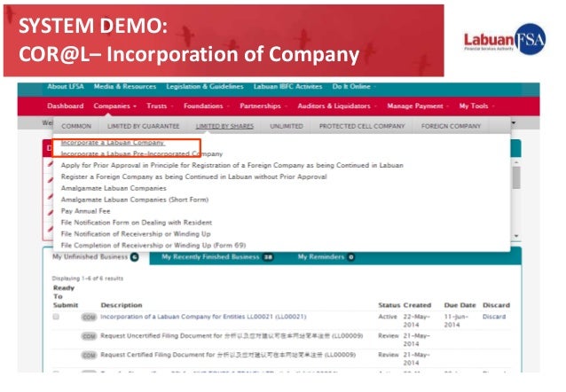Expand the Do It Online dropdown
Image resolution: width=566 pixels, height=392 pixels.
pos(354,87)
